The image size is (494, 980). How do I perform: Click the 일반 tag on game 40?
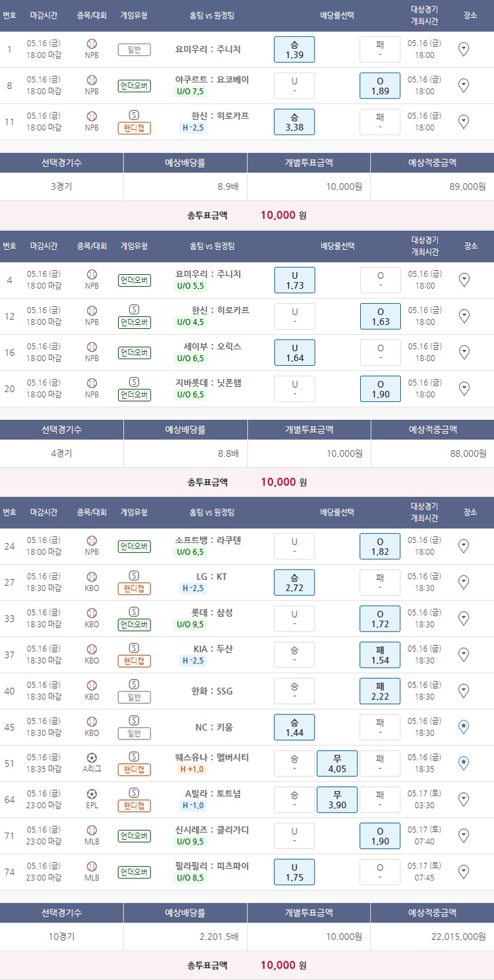(x=135, y=697)
